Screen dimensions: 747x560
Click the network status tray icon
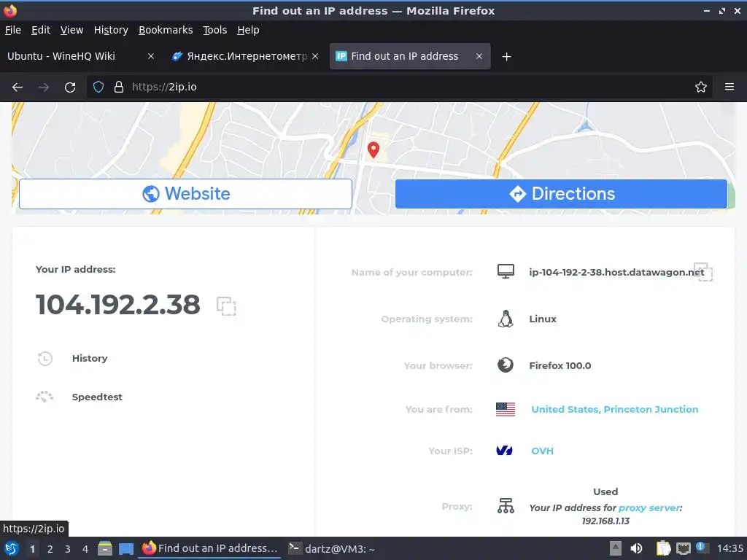[x=684, y=548]
